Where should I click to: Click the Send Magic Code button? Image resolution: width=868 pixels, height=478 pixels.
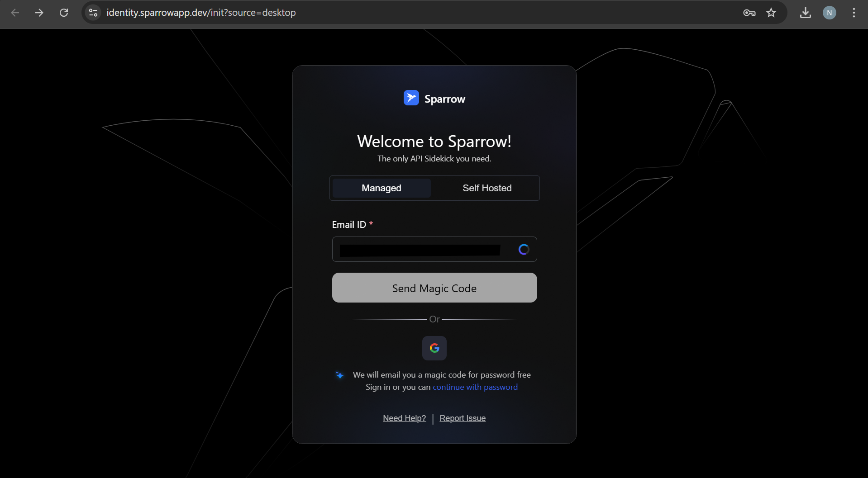coord(434,288)
